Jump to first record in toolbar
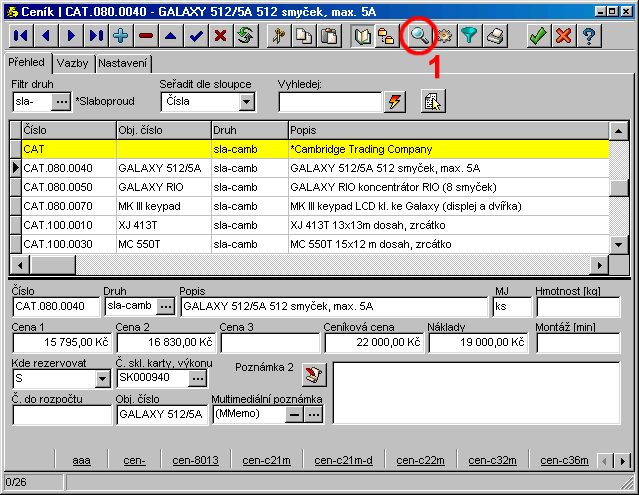This screenshot has width=639, height=495. [21, 36]
